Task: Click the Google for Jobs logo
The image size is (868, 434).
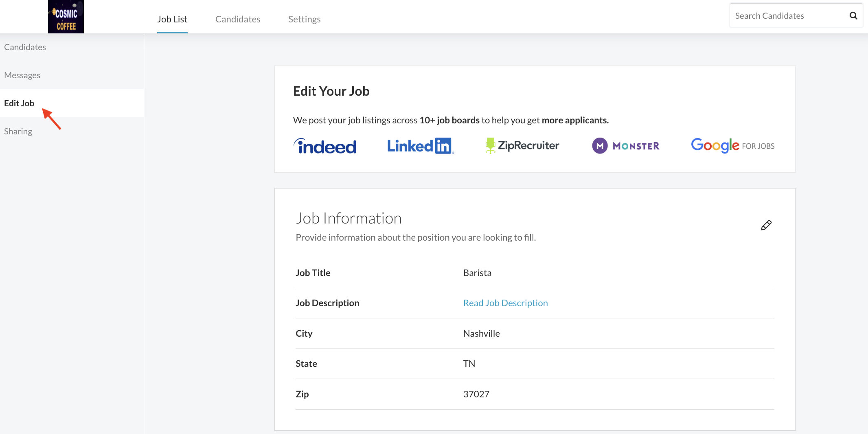Action: pyautogui.click(x=733, y=145)
